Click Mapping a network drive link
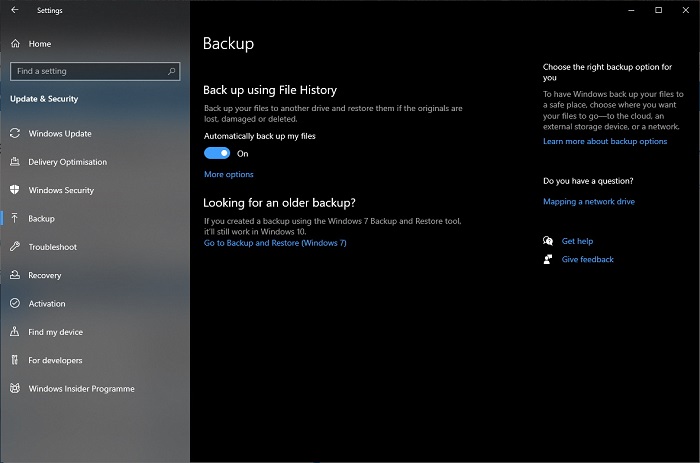 coord(588,202)
